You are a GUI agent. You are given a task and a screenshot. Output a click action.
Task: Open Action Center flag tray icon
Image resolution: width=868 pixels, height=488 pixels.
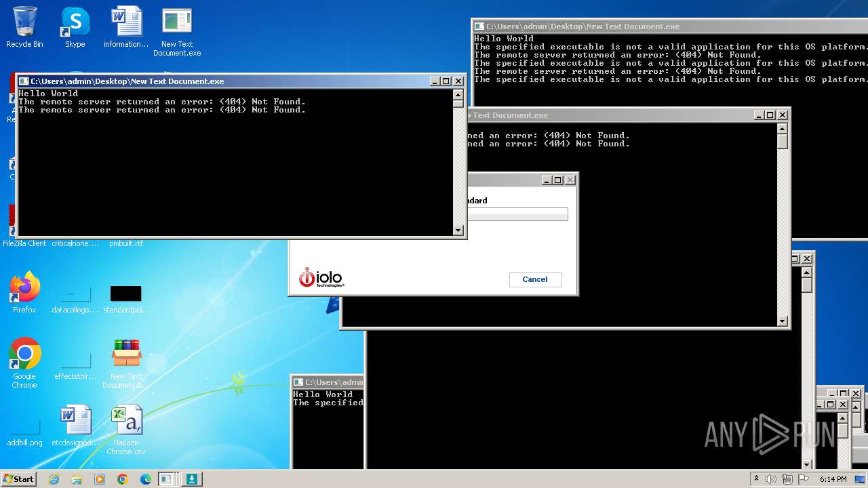point(802,479)
